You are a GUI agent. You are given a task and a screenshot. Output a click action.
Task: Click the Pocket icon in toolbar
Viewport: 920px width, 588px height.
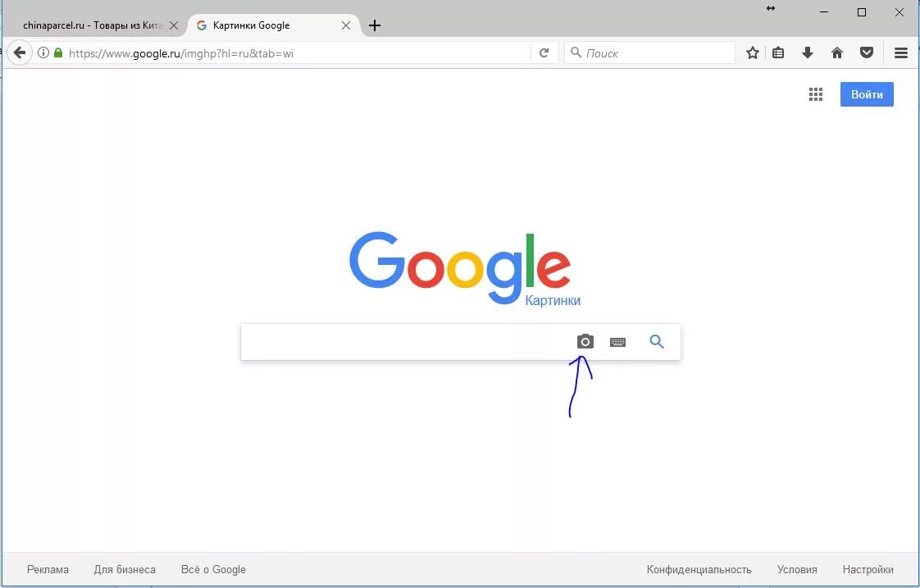pos(867,52)
